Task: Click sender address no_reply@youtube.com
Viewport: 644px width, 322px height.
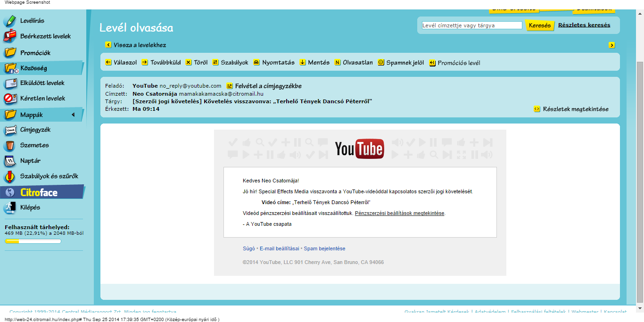Action: pos(190,86)
